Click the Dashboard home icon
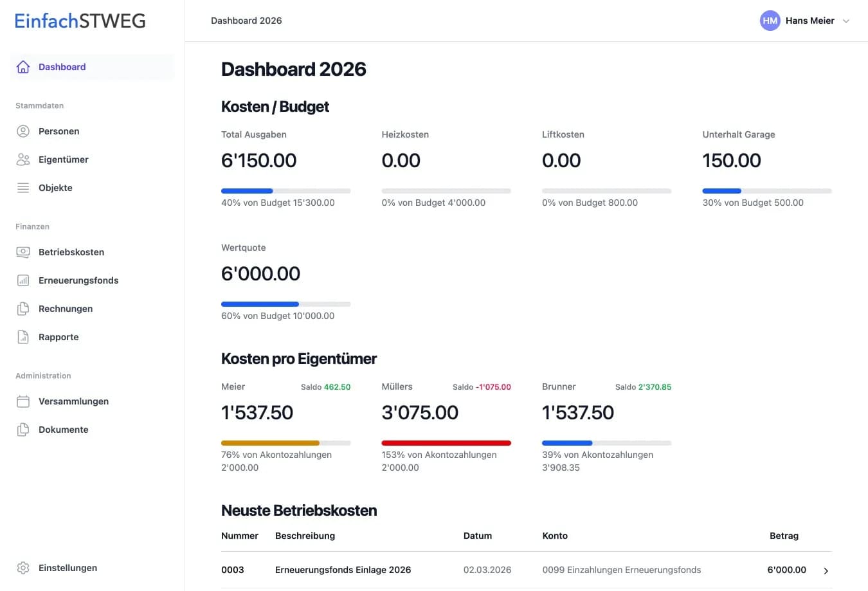This screenshot has height=591, width=868. tap(23, 67)
